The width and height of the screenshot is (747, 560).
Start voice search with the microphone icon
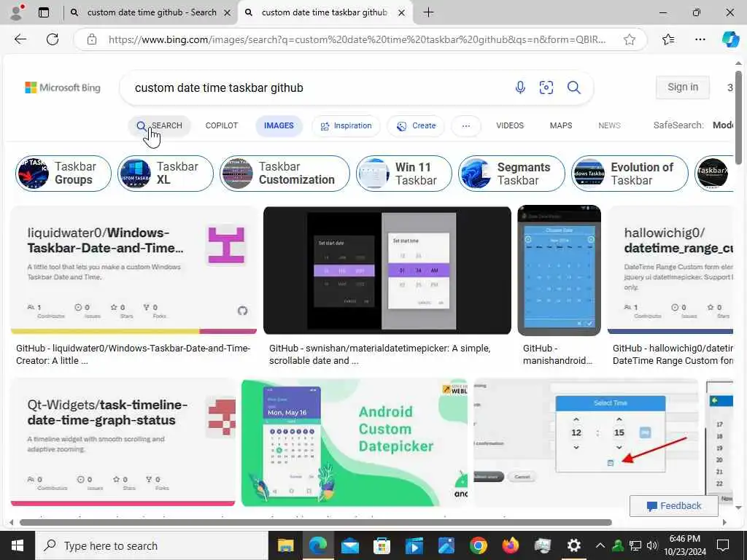[520, 87]
